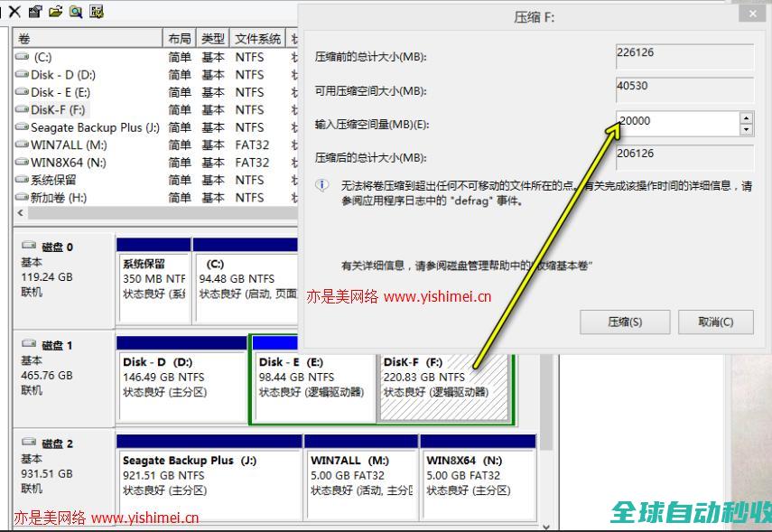Click the magnifier search toolbar icon

76,12
